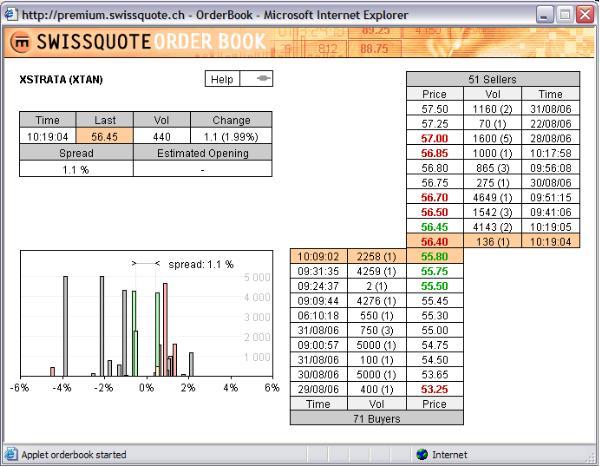Select buyer price 55.30
Viewport: 600px width, 467px height.
tap(435, 315)
